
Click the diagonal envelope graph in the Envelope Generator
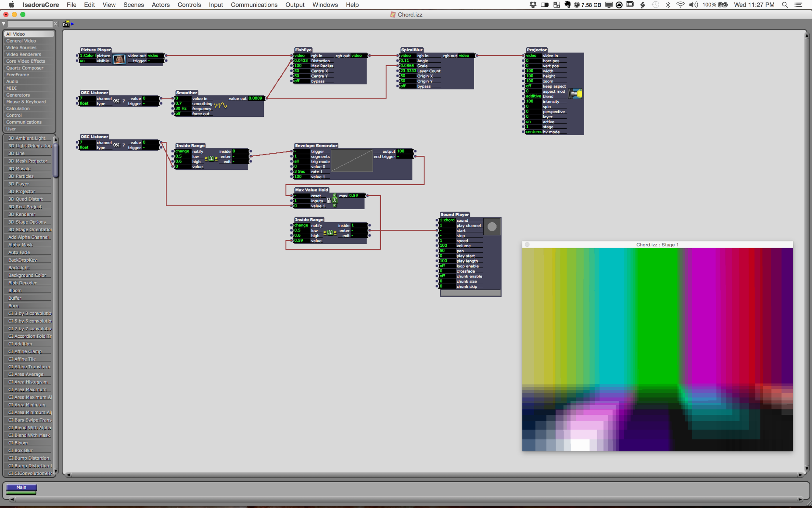351,161
